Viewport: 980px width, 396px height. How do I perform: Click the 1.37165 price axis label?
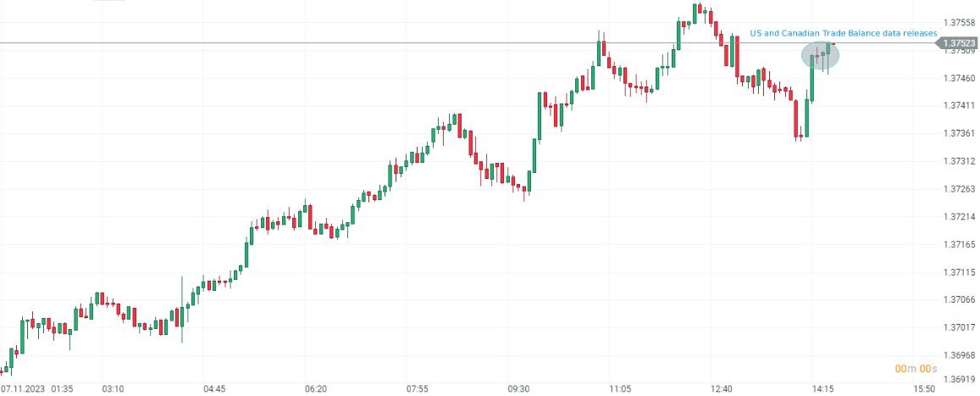960,244
